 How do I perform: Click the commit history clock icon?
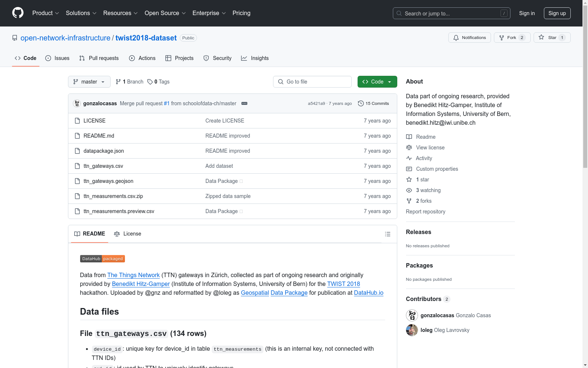(361, 103)
